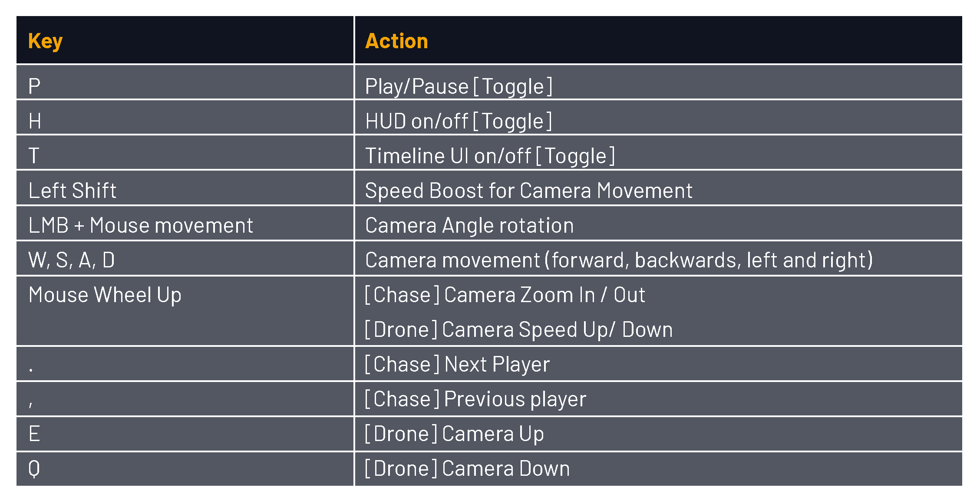Screen dimensions: 980x494
Task: Select the "W, S, A, D" key cell
Action: tap(72, 260)
